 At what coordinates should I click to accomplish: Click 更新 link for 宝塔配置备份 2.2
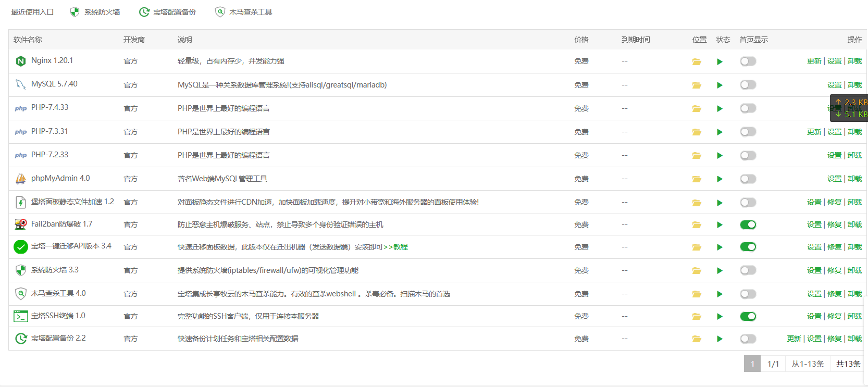coord(793,339)
